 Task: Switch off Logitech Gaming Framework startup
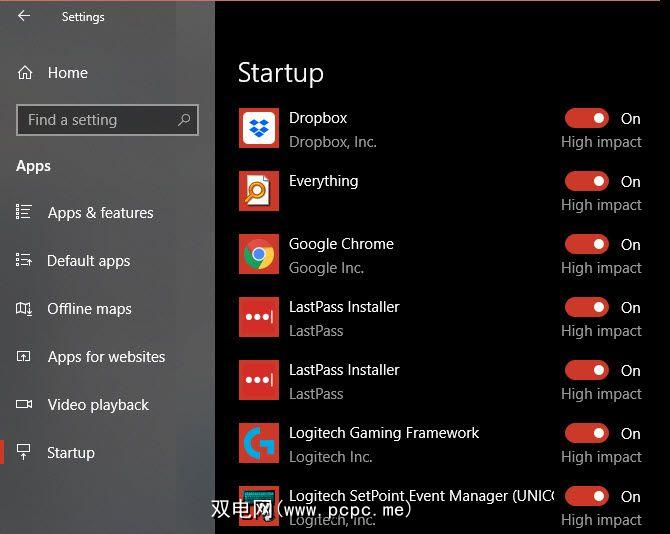(587, 433)
